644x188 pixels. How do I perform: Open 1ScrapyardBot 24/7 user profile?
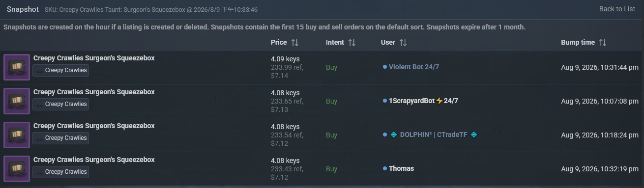click(423, 101)
